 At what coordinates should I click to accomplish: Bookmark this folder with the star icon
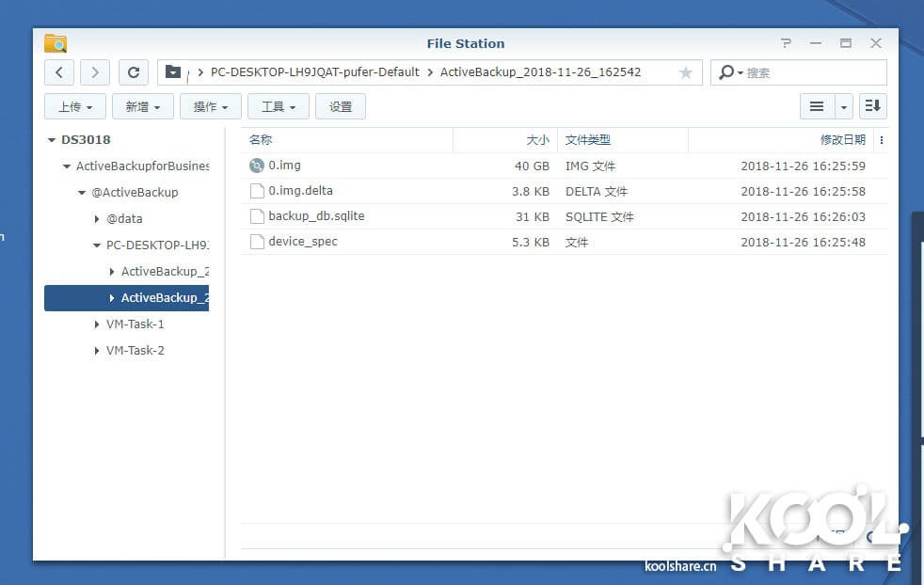(686, 72)
